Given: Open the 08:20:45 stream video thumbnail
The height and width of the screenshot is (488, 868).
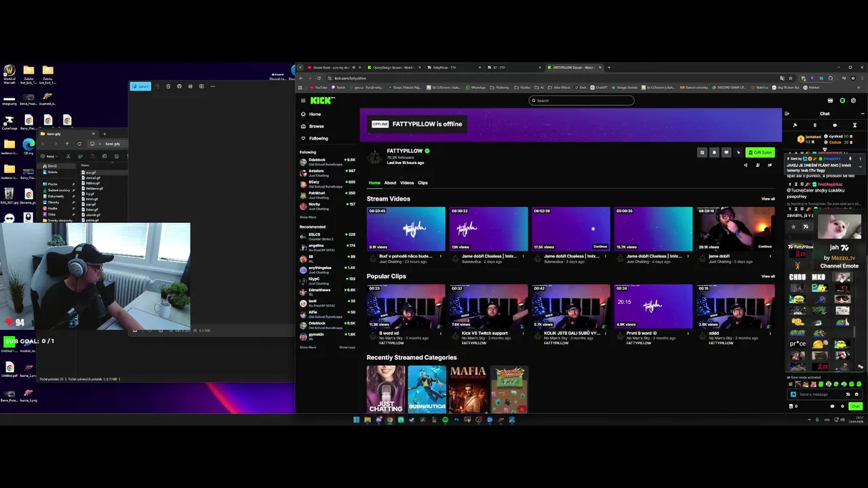Looking at the screenshot, I should (x=406, y=229).
